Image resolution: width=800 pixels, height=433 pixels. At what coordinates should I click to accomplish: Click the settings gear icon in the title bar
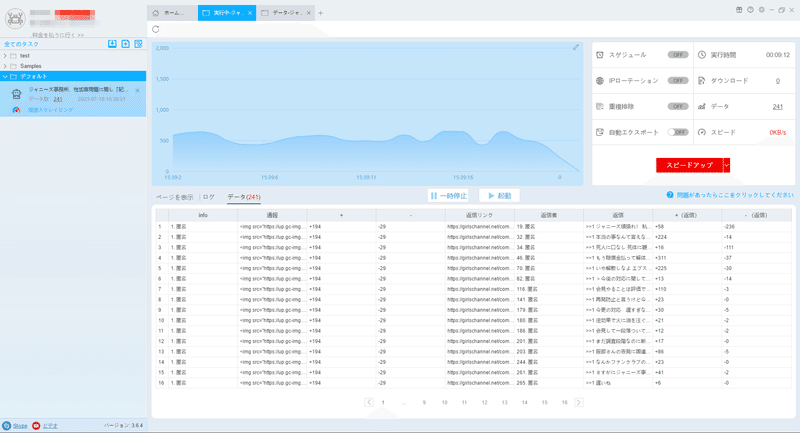point(762,10)
